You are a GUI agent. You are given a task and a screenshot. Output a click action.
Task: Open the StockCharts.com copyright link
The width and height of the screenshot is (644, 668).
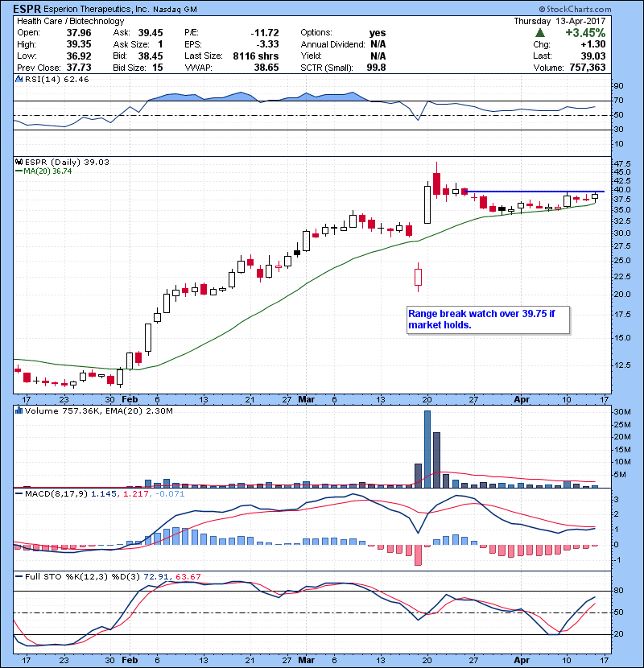point(575,9)
